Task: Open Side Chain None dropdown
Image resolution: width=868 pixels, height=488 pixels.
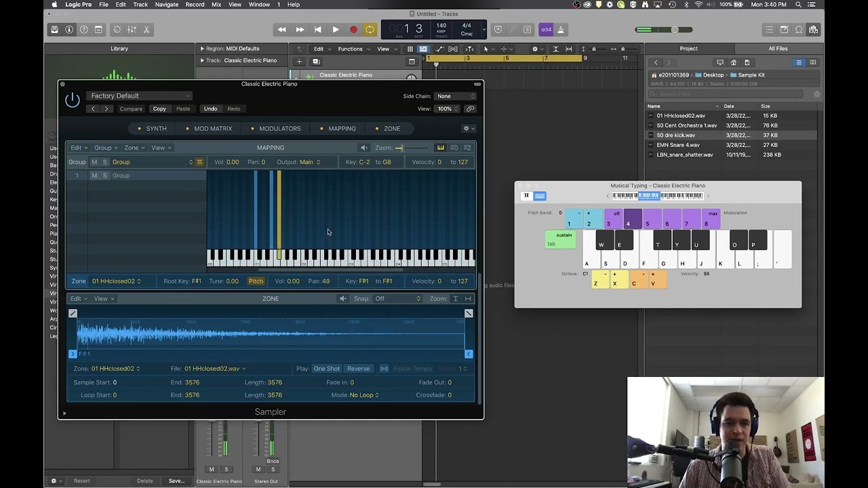Action: (456, 96)
